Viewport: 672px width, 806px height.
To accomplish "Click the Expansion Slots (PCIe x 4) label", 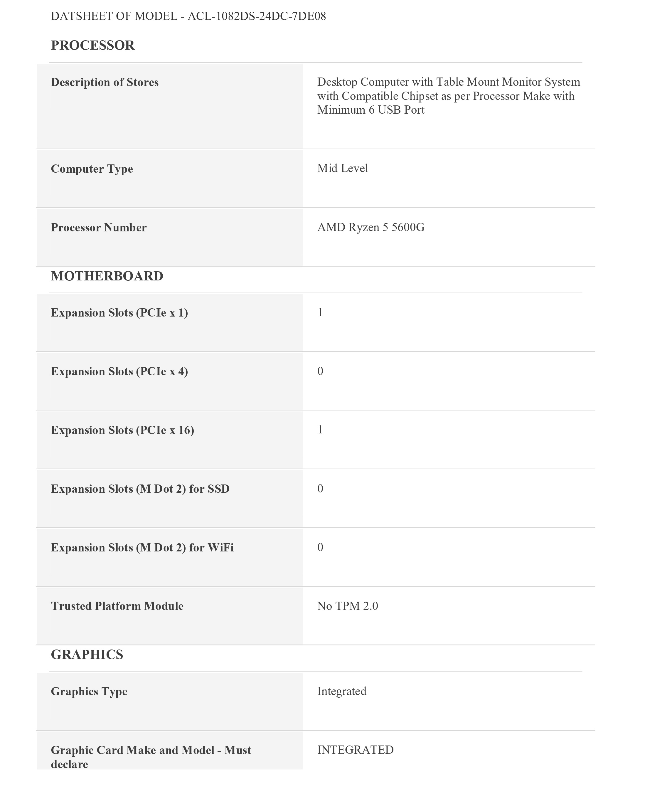I will 119,371.
